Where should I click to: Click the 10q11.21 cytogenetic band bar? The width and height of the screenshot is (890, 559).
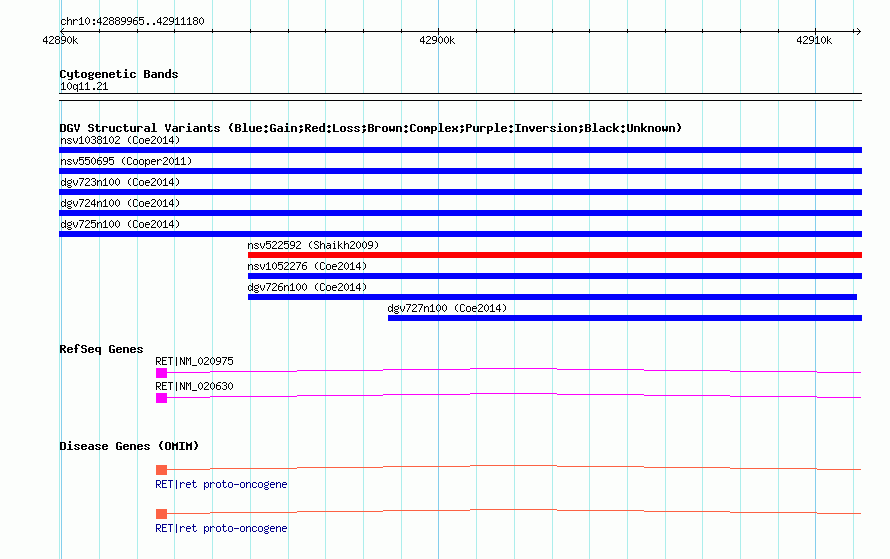point(460,97)
